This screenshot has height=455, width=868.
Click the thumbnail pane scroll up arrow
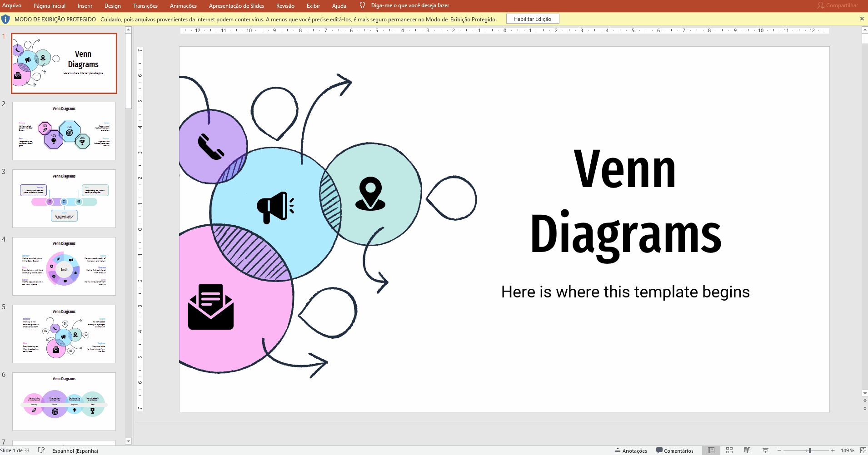[128, 30]
